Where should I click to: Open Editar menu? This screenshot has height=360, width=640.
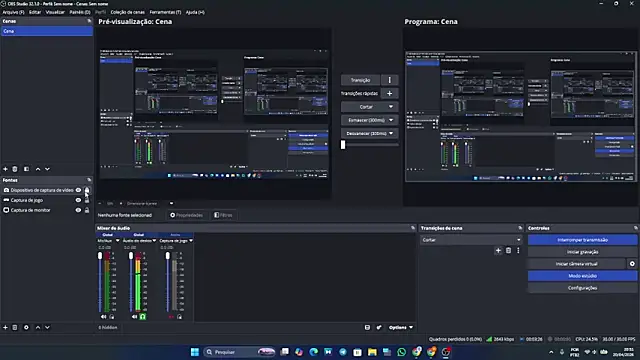pyautogui.click(x=35, y=12)
